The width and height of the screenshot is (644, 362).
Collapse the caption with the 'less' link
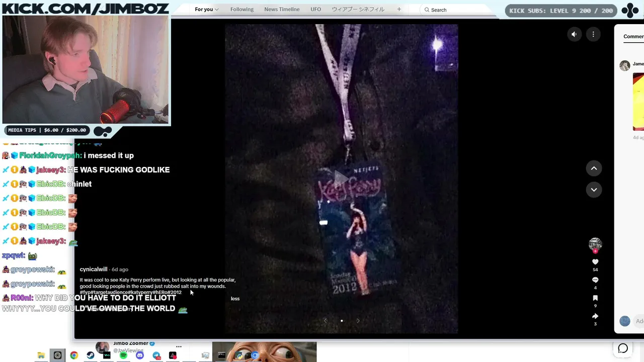click(x=235, y=299)
